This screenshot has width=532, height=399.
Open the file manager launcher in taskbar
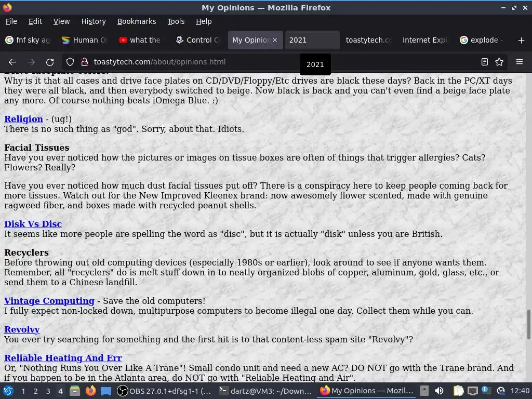tap(75, 391)
